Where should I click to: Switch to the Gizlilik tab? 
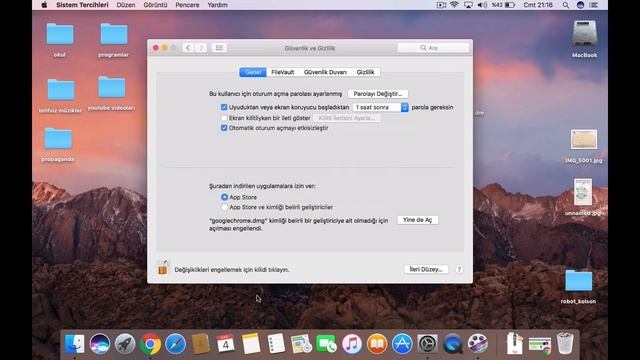[x=365, y=72]
